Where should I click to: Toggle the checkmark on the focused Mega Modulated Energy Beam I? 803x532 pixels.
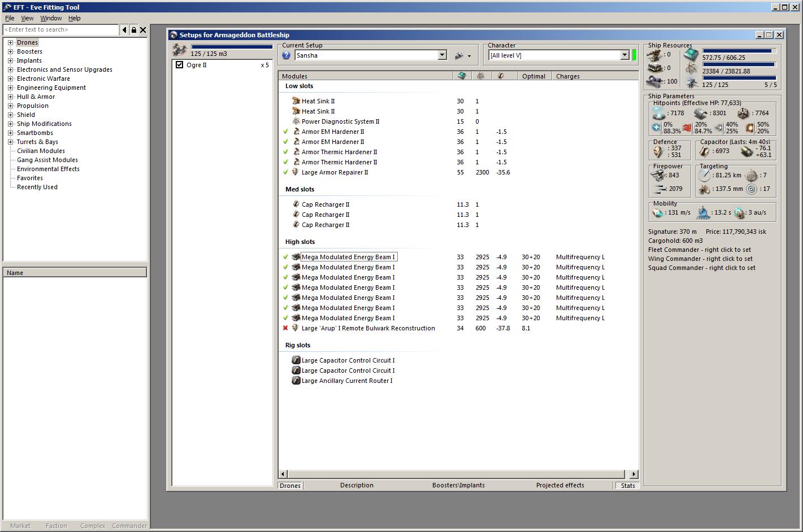click(285, 257)
